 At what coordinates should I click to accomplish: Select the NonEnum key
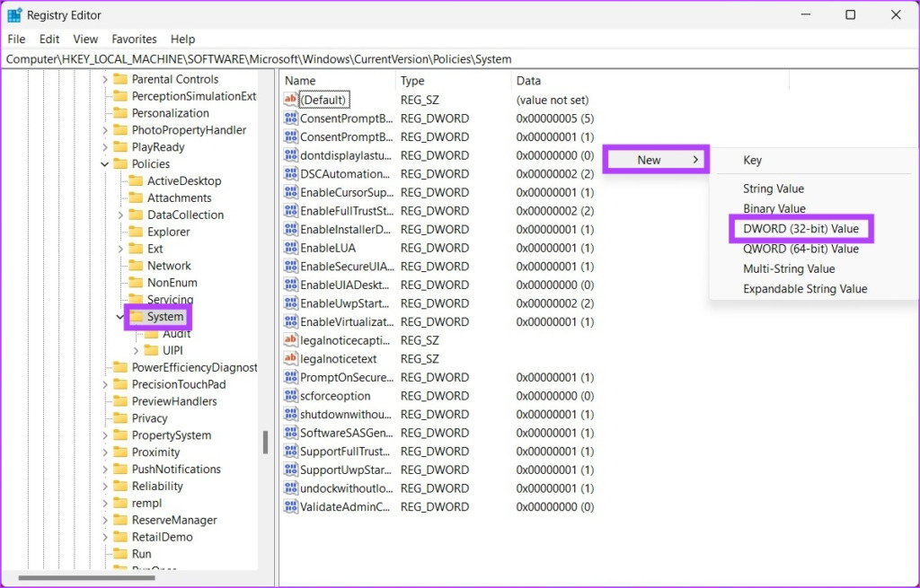(x=172, y=283)
